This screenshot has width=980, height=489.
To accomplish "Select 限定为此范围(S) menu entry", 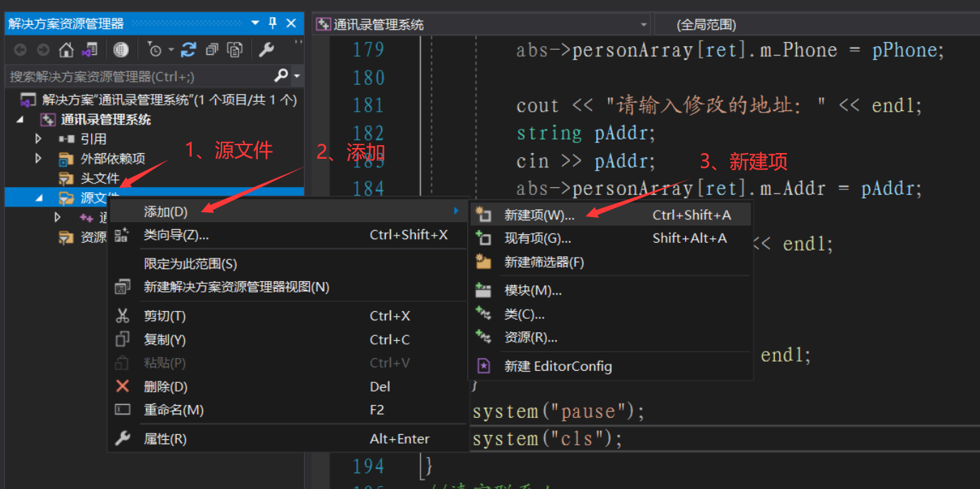I will 288,264.
